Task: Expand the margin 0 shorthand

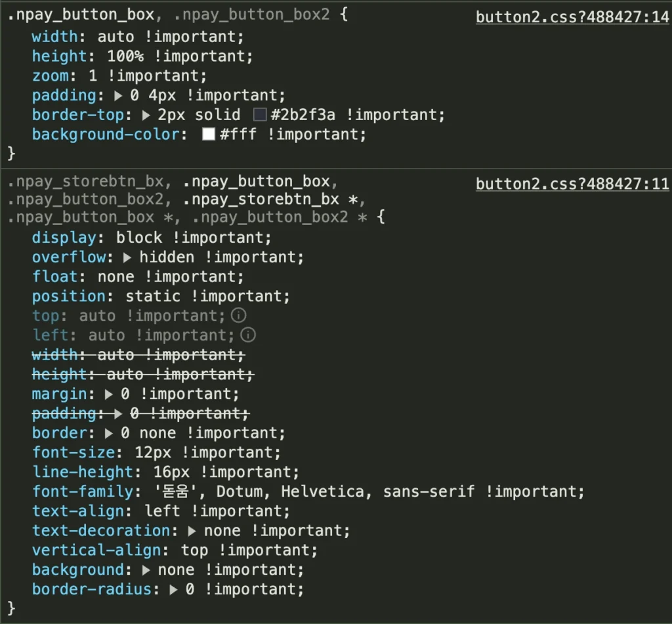Action: (x=109, y=394)
